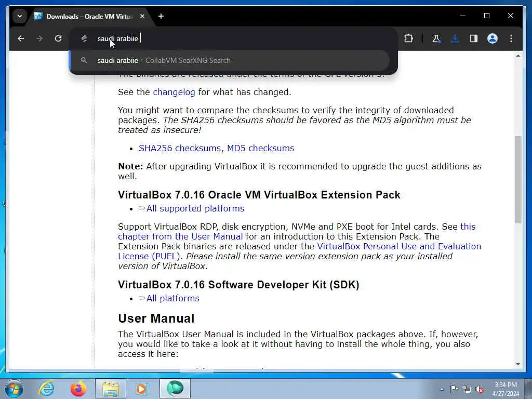Viewport: 532px width, 399px height.
Task: Reload the current page
Action: (58, 38)
